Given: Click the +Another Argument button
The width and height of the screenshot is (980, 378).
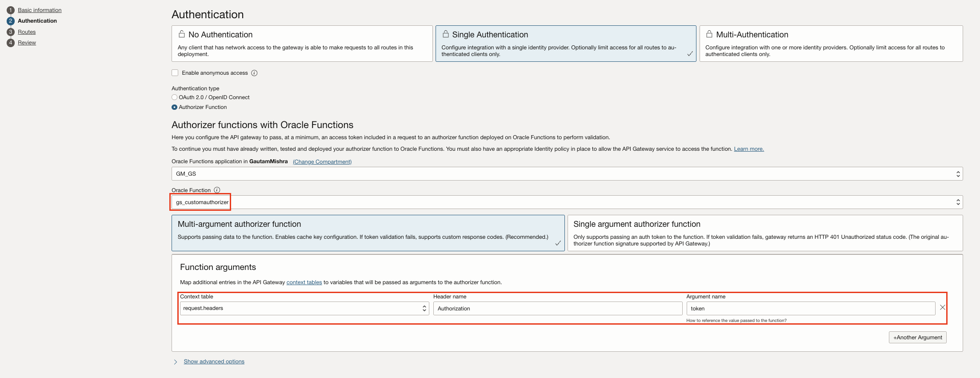Looking at the screenshot, I should [x=917, y=338].
